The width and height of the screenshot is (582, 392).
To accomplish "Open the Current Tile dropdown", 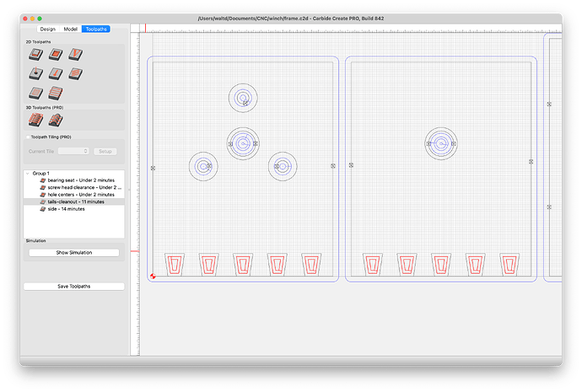I will tap(73, 151).
